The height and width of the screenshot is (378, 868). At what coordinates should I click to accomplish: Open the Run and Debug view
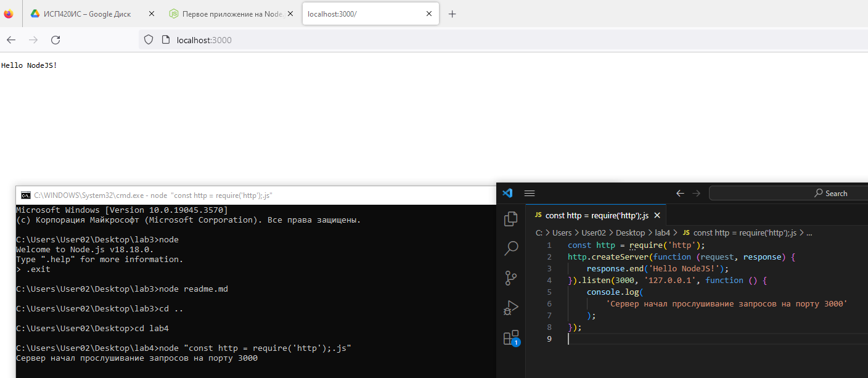coord(510,308)
